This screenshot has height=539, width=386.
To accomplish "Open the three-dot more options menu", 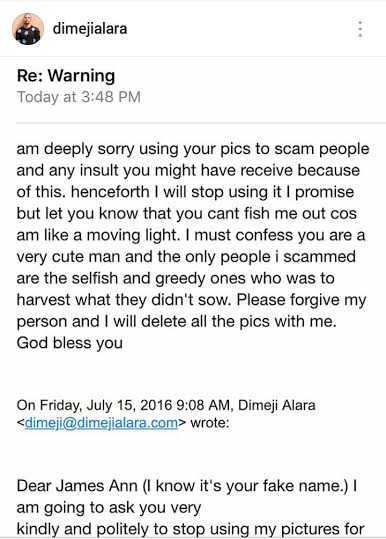I will (360, 29).
